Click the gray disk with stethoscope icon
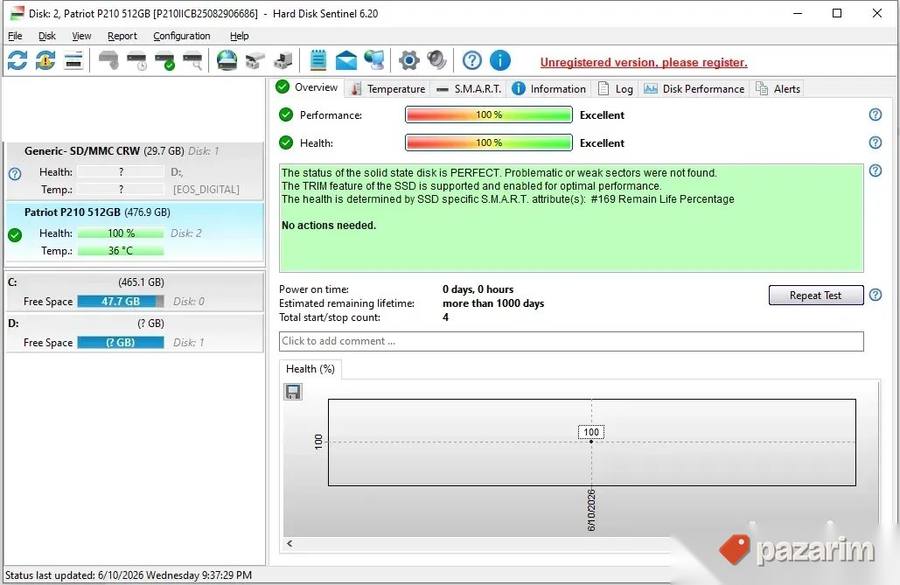This screenshot has width=900, height=585. click(108, 60)
